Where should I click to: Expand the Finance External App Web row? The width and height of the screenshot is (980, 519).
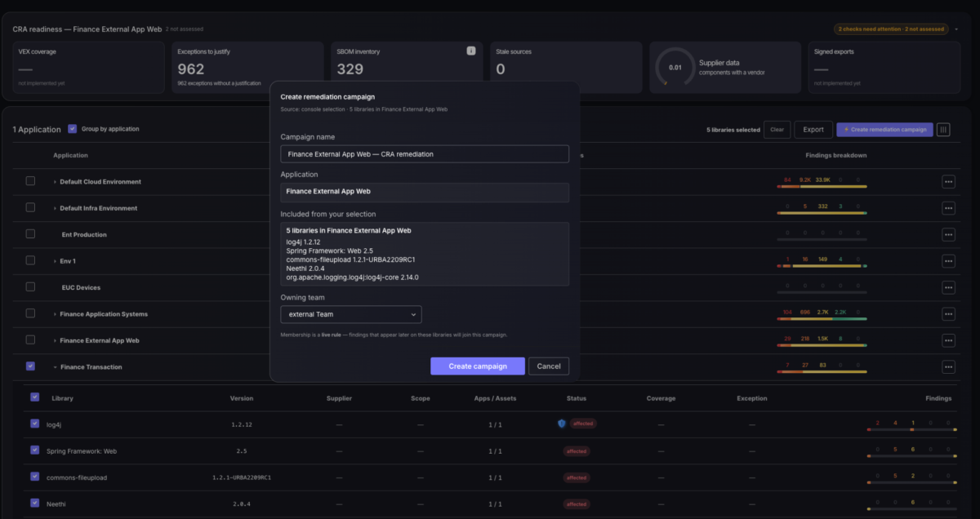coord(56,340)
